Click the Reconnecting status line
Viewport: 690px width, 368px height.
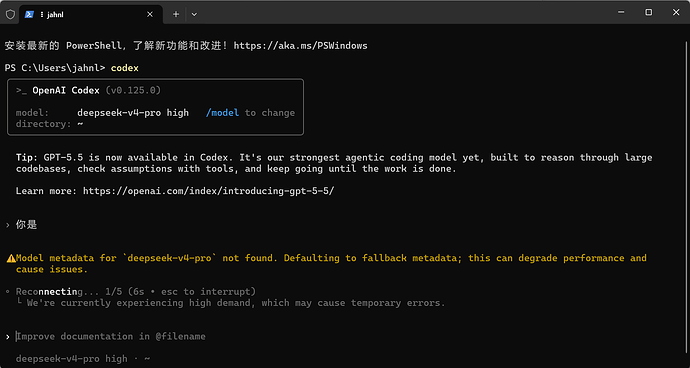[136, 291]
